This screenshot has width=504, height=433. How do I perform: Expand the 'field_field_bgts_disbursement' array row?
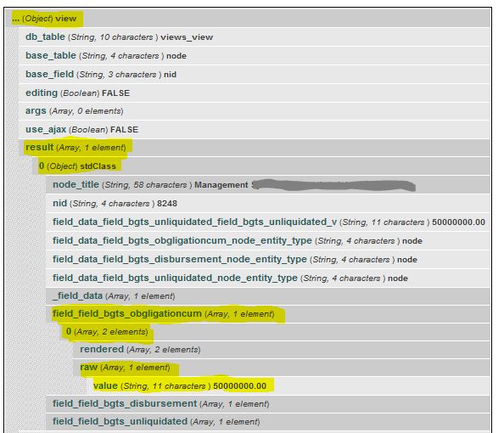coord(268,404)
